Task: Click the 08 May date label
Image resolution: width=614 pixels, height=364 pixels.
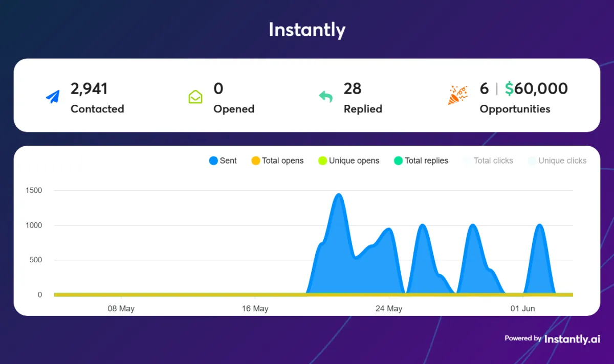Action: [121, 308]
